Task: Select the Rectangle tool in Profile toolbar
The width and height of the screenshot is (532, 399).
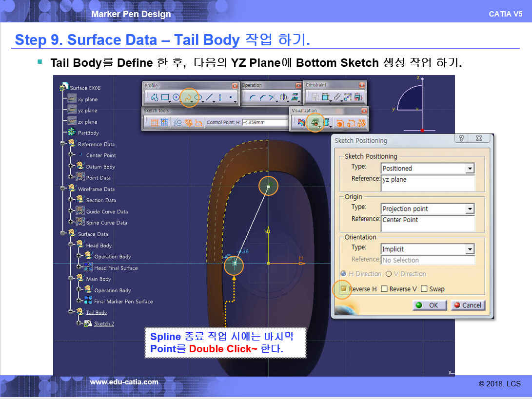Action: [165, 98]
